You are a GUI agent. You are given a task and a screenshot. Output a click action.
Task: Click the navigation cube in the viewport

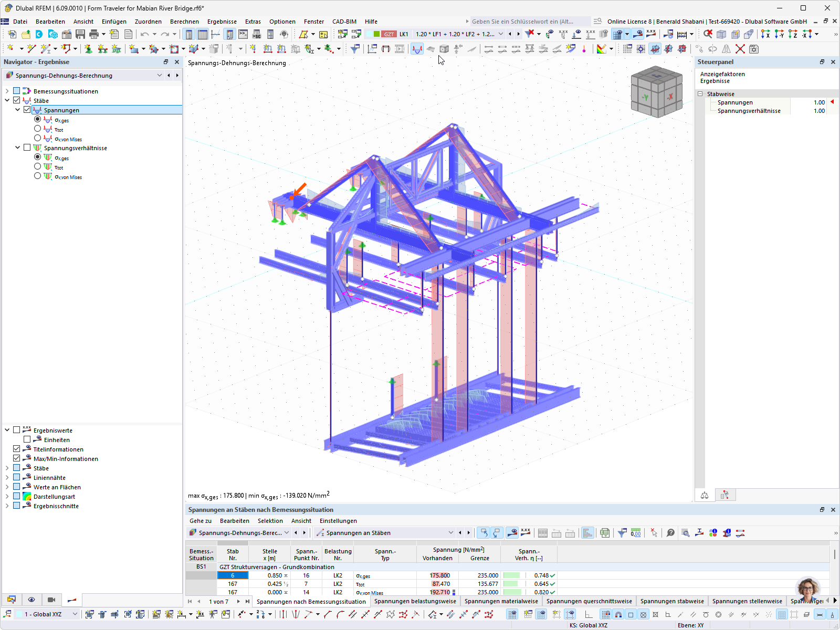657,91
